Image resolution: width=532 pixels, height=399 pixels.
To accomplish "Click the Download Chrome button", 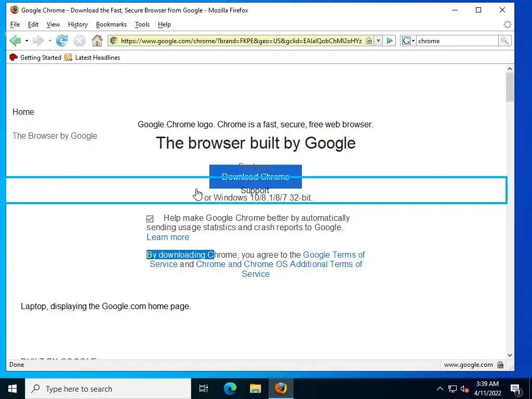I will tap(256, 177).
